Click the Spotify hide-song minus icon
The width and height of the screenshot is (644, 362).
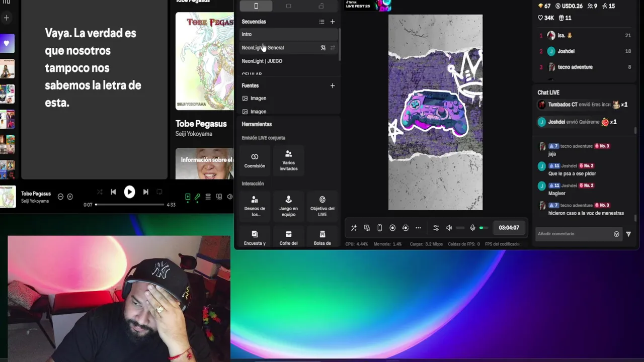click(60, 197)
